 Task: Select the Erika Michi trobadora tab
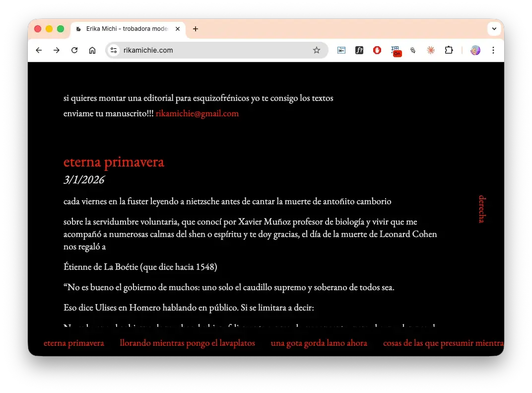coord(128,29)
